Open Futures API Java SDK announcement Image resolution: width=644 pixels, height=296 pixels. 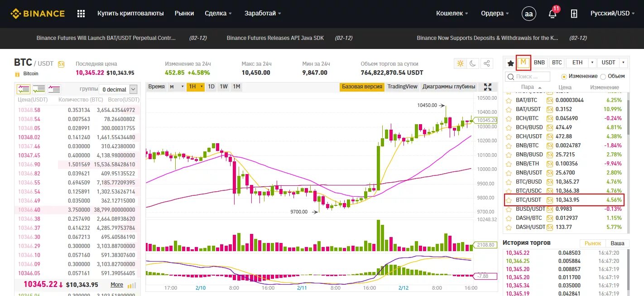[275, 38]
